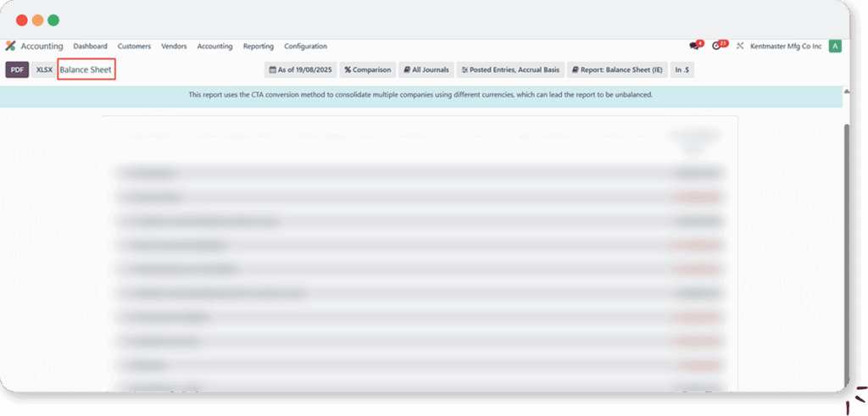This screenshot has width=868, height=416.
Task: Open the user avatar 'A' menu
Action: point(835,46)
